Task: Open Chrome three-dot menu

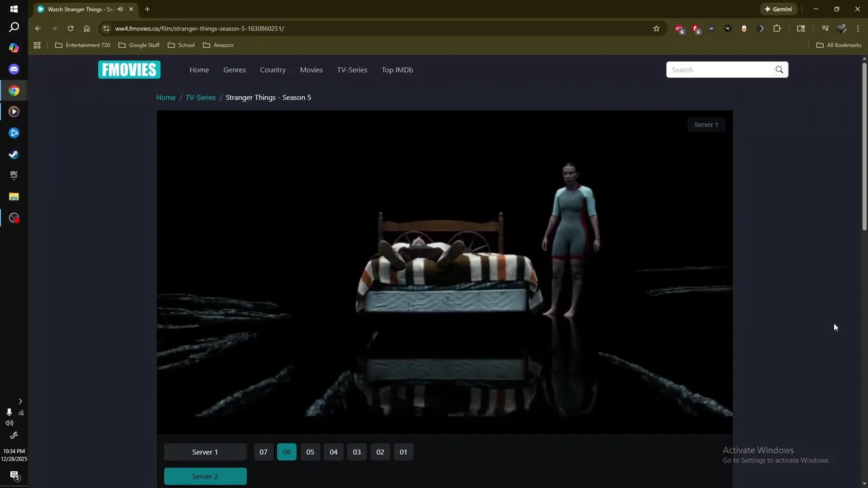Action: [858, 28]
